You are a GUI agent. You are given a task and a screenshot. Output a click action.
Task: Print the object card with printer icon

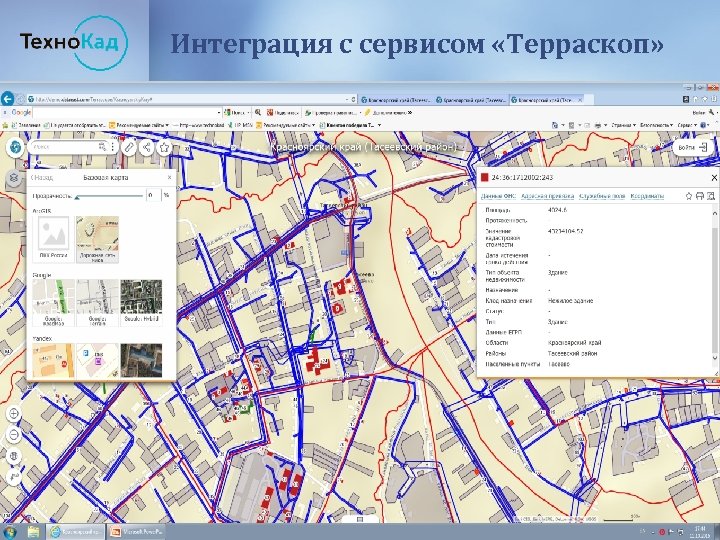tap(700, 196)
